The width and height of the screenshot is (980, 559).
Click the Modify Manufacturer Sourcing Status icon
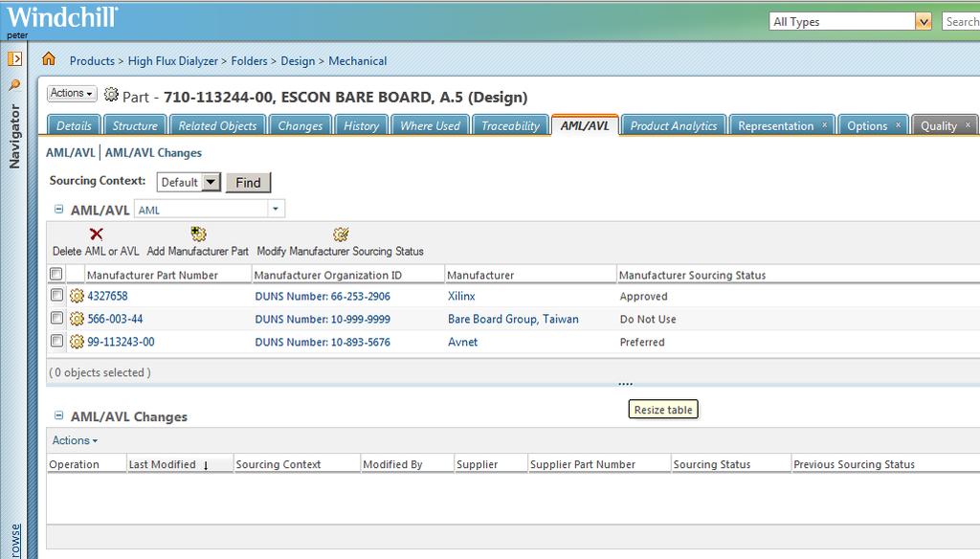tap(341, 234)
